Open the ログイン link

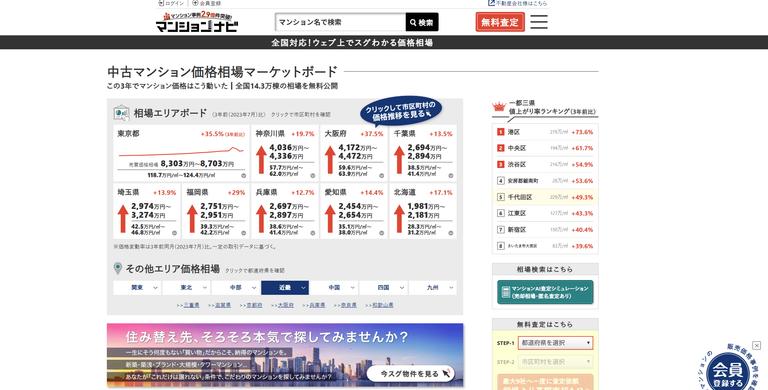tap(171, 3)
